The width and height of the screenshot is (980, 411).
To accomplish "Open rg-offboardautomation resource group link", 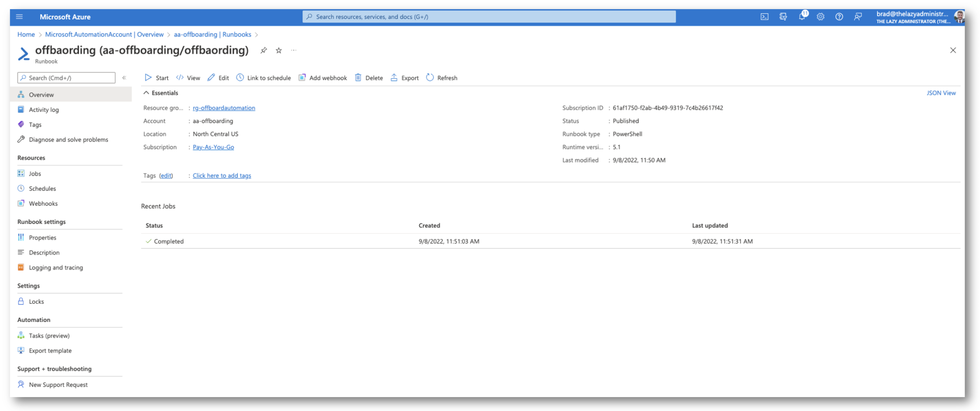I will pyautogui.click(x=224, y=108).
